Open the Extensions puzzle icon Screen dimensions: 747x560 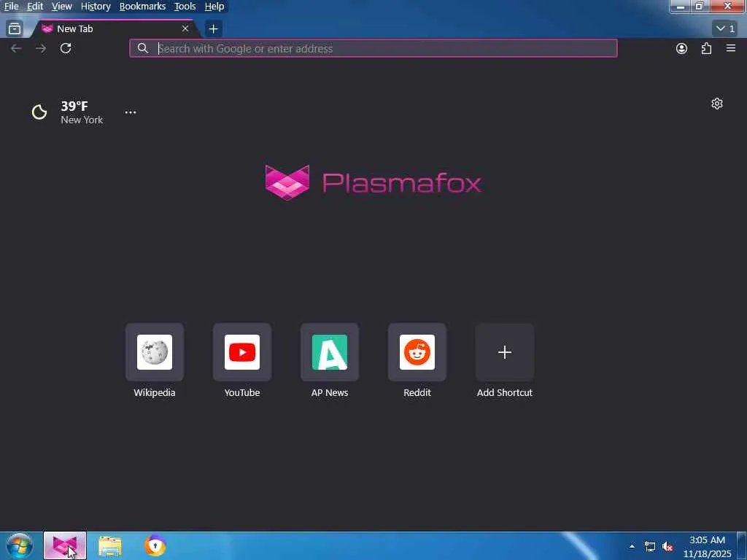(706, 48)
